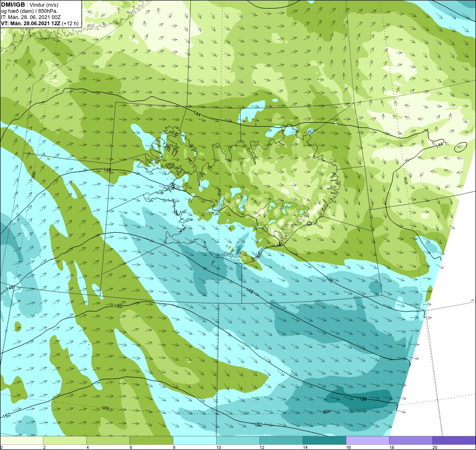Click the legend scale number '20'
Screen dimensions: 476x450
click(435, 447)
